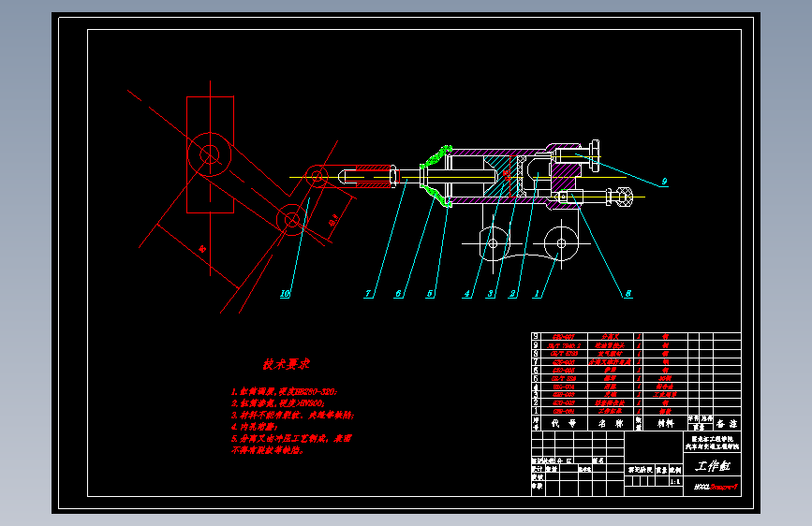Click the cyan part callout number 5
This screenshot has width=812, height=526.
click(x=429, y=294)
